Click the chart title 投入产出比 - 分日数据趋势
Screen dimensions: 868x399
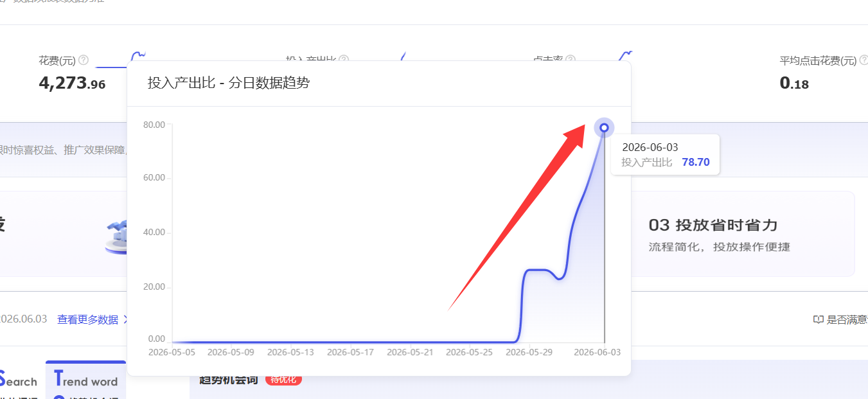click(229, 83)
